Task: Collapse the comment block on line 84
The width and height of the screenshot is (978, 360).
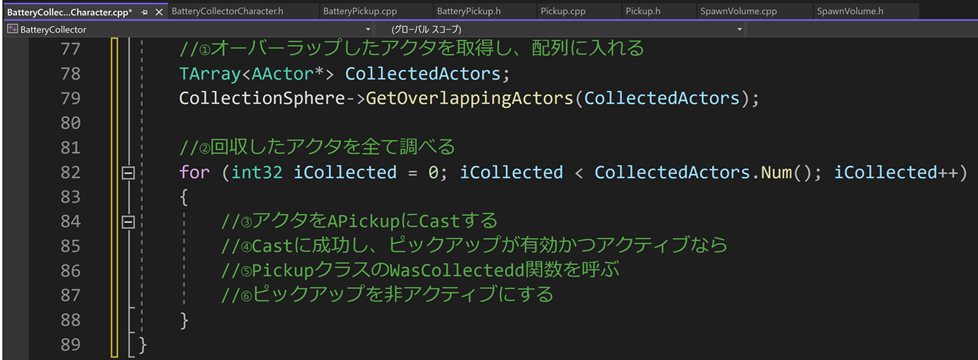Action: (128, 221)
